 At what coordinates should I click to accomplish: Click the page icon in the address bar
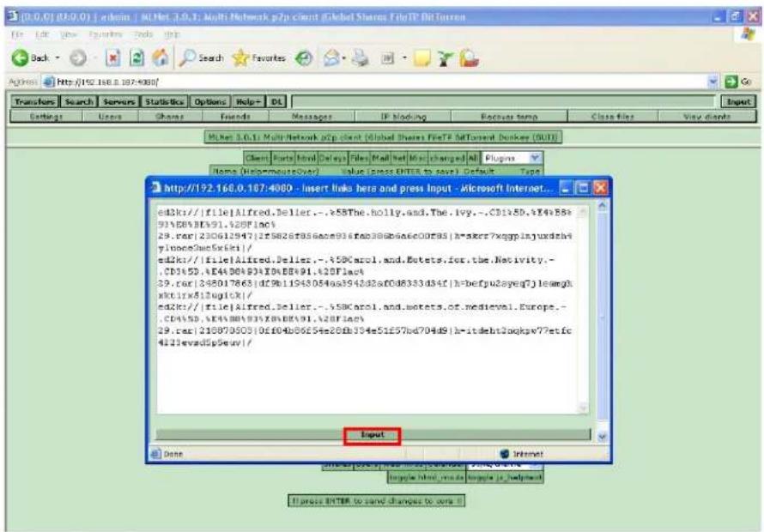pyautogui.click(x=49, y=82)
